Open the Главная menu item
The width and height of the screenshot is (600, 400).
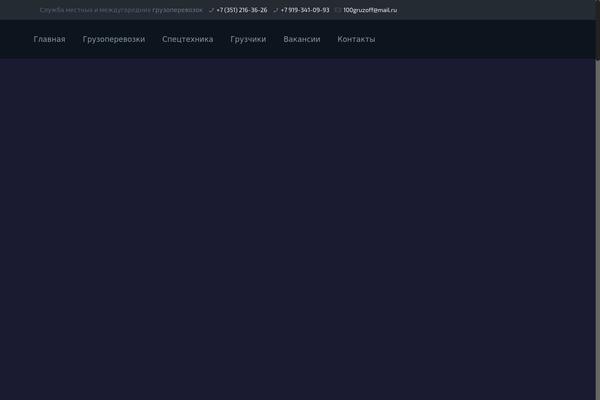click(x=49, y=39)
